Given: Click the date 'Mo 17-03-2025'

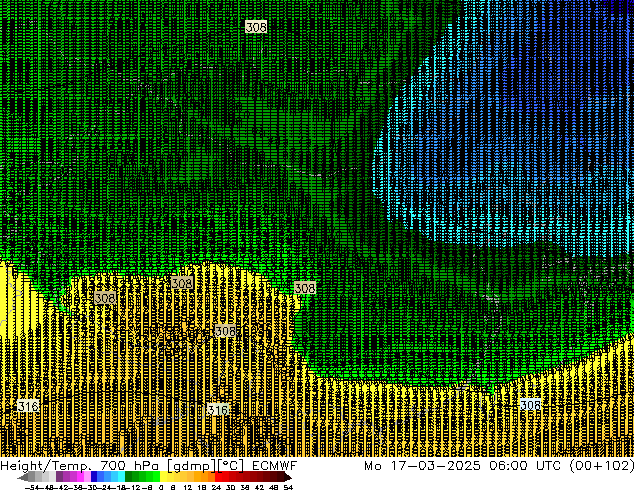Looking at the screenshot, I should (x=422, y=466).
